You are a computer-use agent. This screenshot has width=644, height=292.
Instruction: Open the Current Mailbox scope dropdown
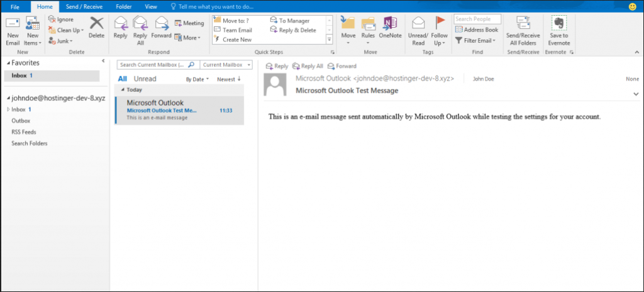pyautogui.click(x=226, y=65)
